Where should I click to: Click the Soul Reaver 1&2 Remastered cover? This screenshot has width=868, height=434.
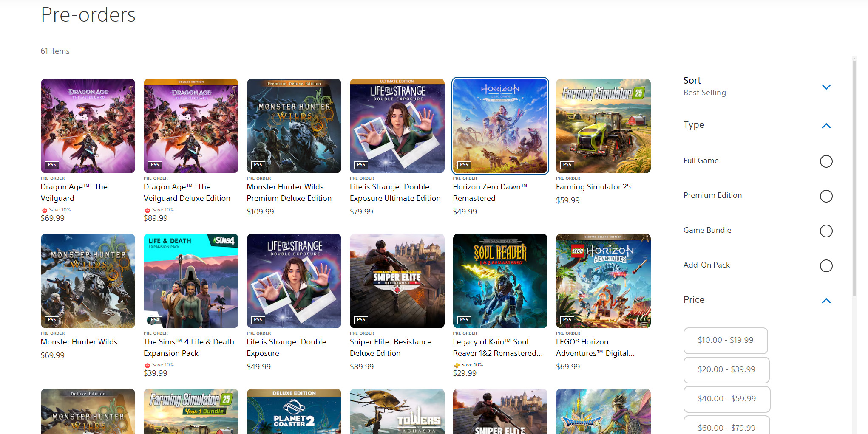click(500, 281)
